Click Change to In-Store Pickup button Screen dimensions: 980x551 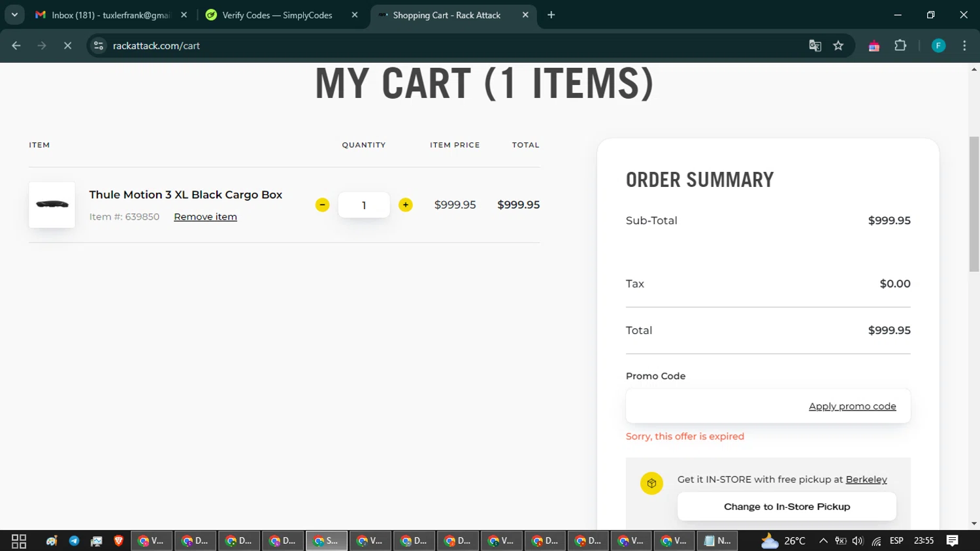(x=787, y=507)
